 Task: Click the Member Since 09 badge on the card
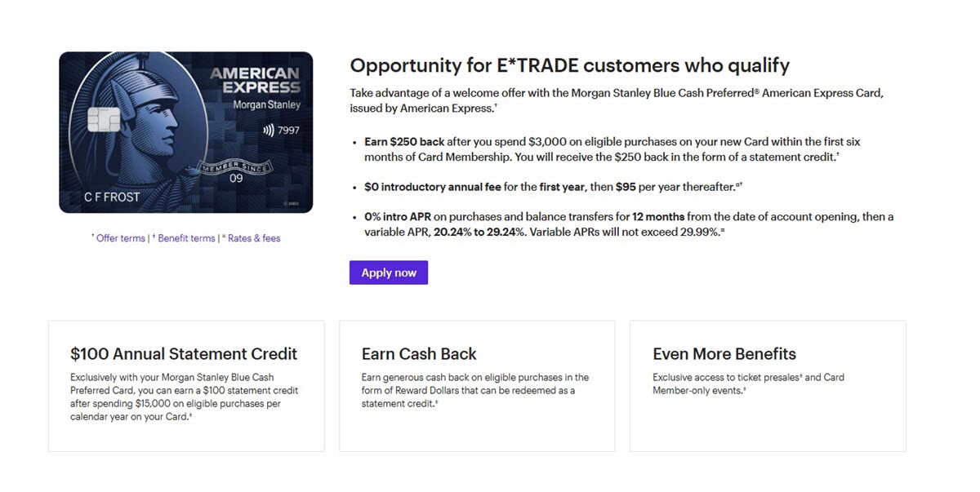tap(235, 171)
